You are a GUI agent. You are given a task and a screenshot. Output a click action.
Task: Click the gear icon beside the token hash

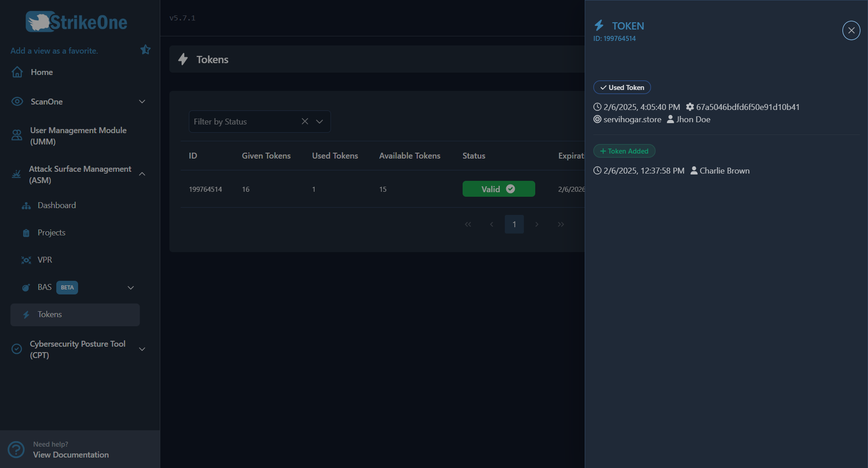(690, 107)
